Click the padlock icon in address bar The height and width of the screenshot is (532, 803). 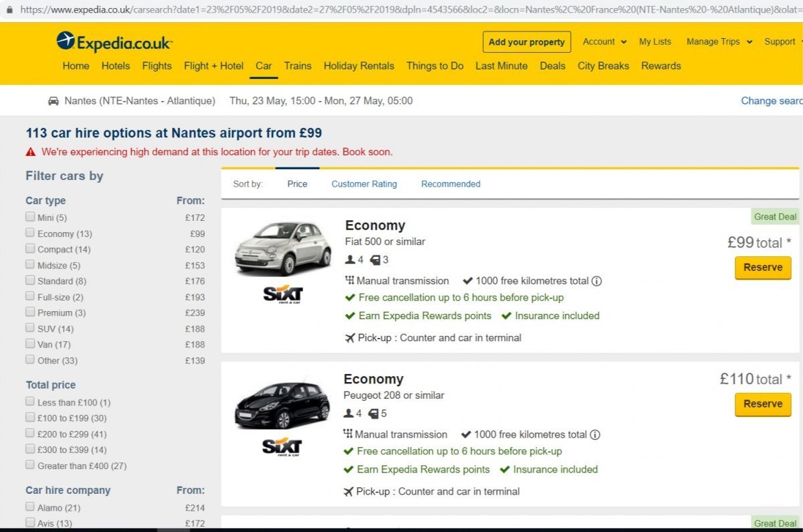pos(9,10)
